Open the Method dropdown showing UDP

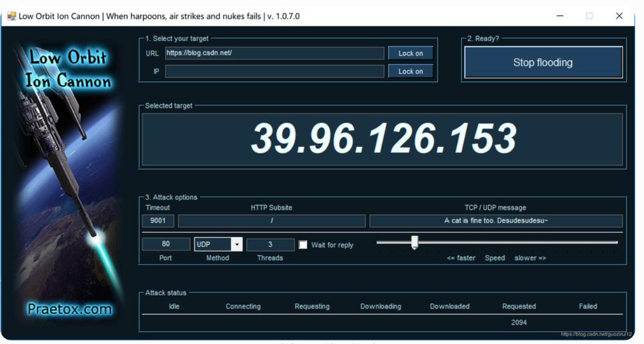pyautogui.click(x=213, y=244)
